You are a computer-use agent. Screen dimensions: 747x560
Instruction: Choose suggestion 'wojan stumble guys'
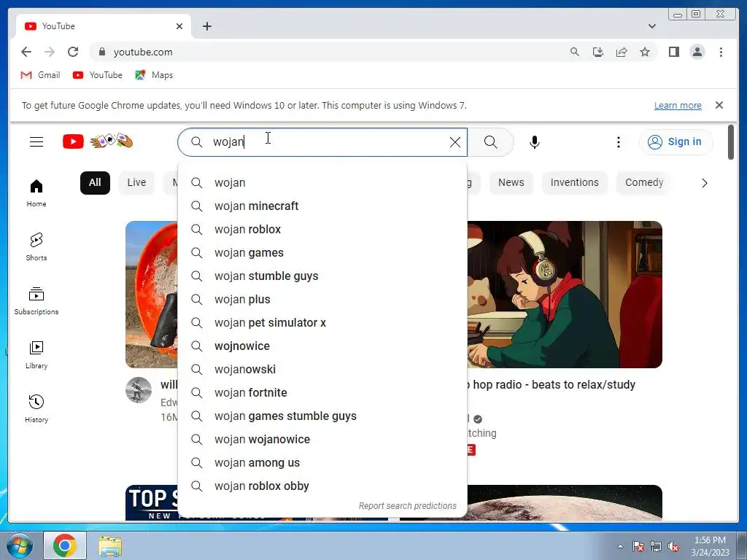[x=322, y=276]
